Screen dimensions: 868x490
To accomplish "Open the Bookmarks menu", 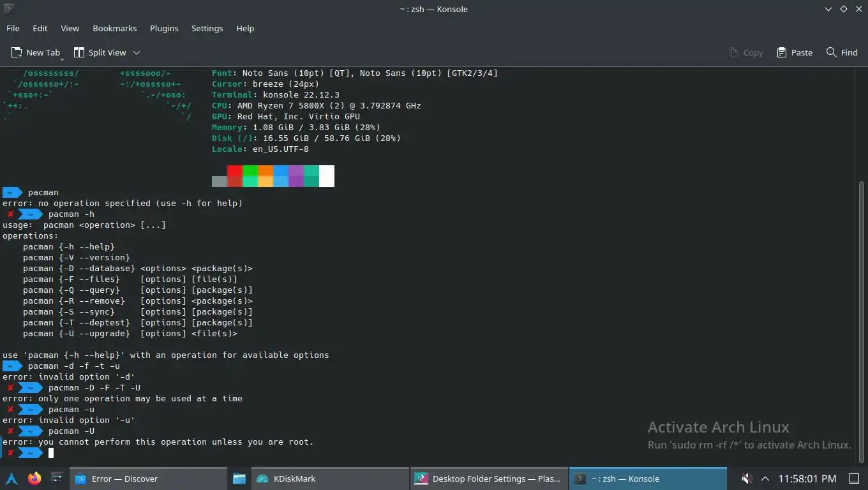I will coord(114,28).
